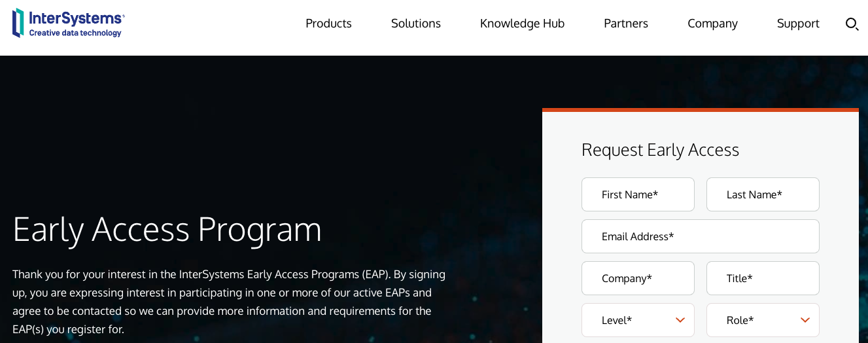
Task: Focus the Email Address field
Action: [x=701, y=236]
